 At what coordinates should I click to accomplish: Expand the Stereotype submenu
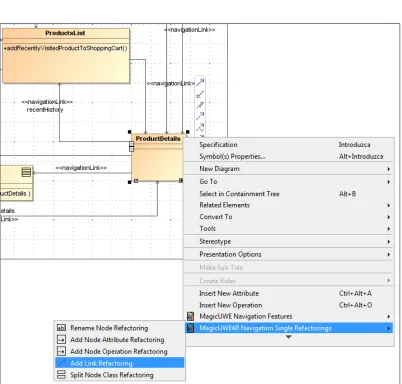(289, 241)
